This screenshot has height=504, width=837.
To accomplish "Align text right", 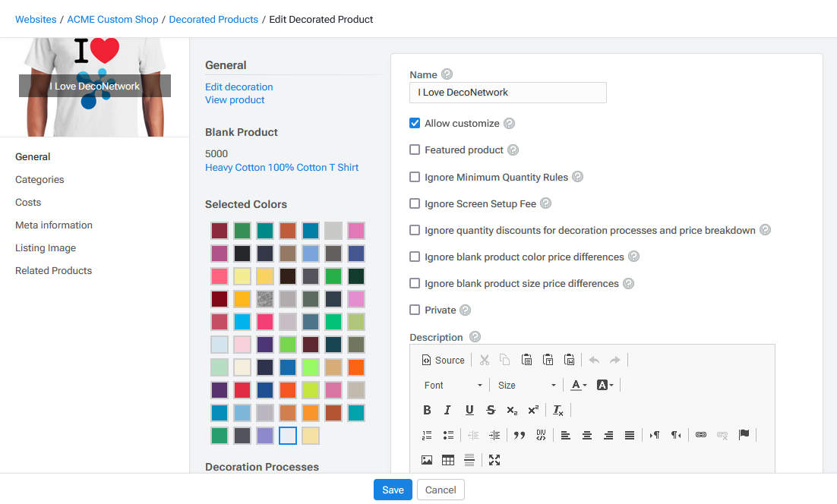I will (608, 435).
